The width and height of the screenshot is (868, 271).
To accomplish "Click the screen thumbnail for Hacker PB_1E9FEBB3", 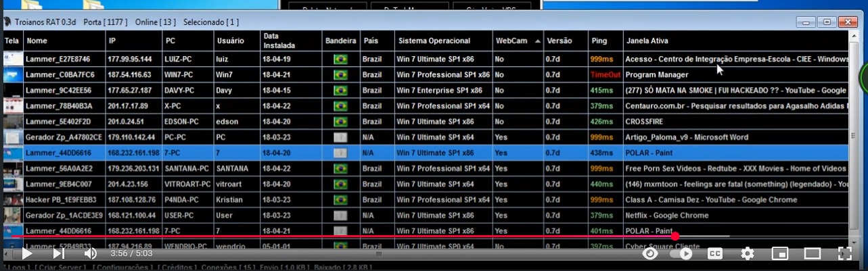I will (x=13, y=199).
